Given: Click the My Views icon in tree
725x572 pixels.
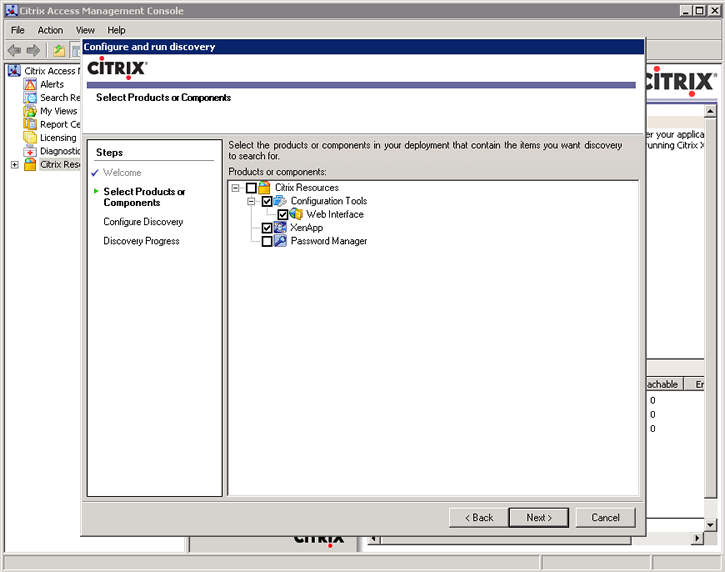Looking at the screenshot, I should 30,111.
